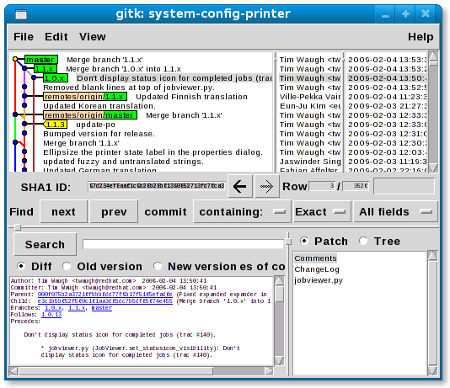Click the Child commit SHA1 link
The width and height of the screenshot is (450, 388).
pyautogui.click(x=105, y=301)
